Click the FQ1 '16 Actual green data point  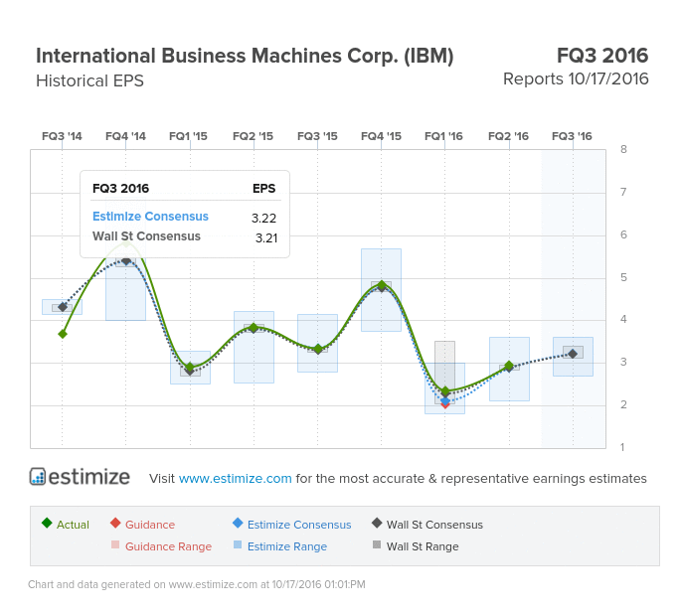[x=445, y=391]
